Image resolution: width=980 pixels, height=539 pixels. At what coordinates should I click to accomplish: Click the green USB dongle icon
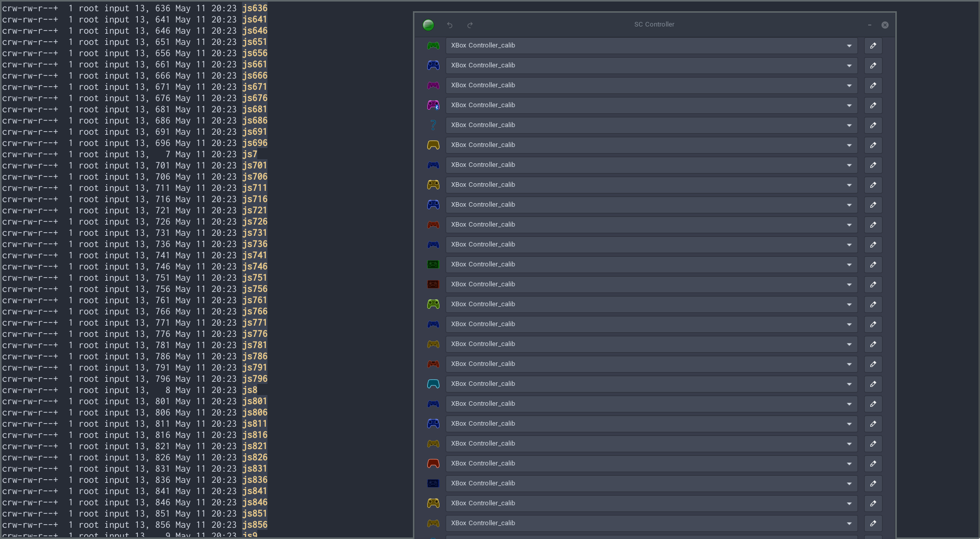point(433,264)
